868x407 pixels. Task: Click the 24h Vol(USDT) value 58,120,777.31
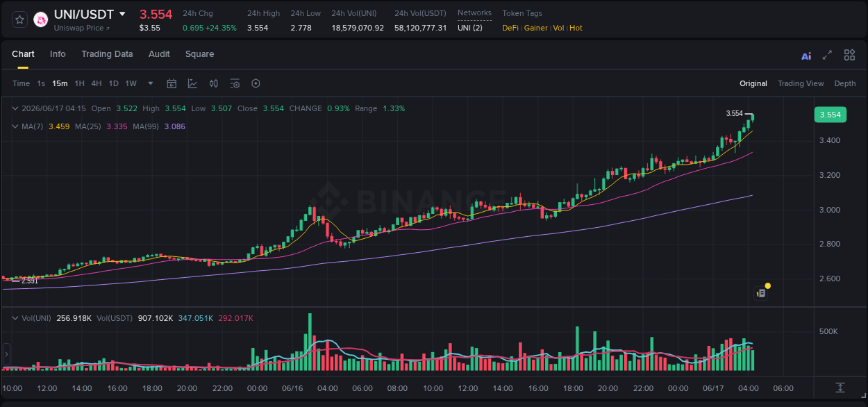[x=421, y=28]
